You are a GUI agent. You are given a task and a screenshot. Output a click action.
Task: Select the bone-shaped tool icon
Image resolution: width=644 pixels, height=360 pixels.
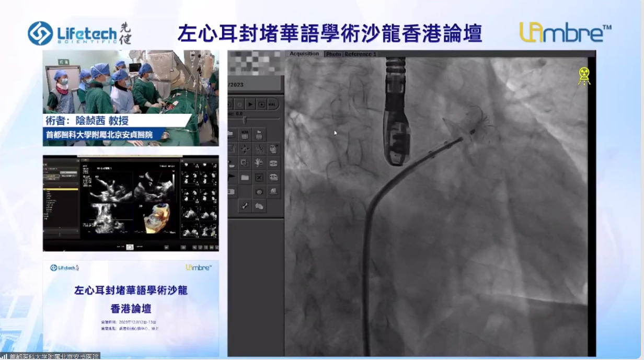tap(245, 206)
